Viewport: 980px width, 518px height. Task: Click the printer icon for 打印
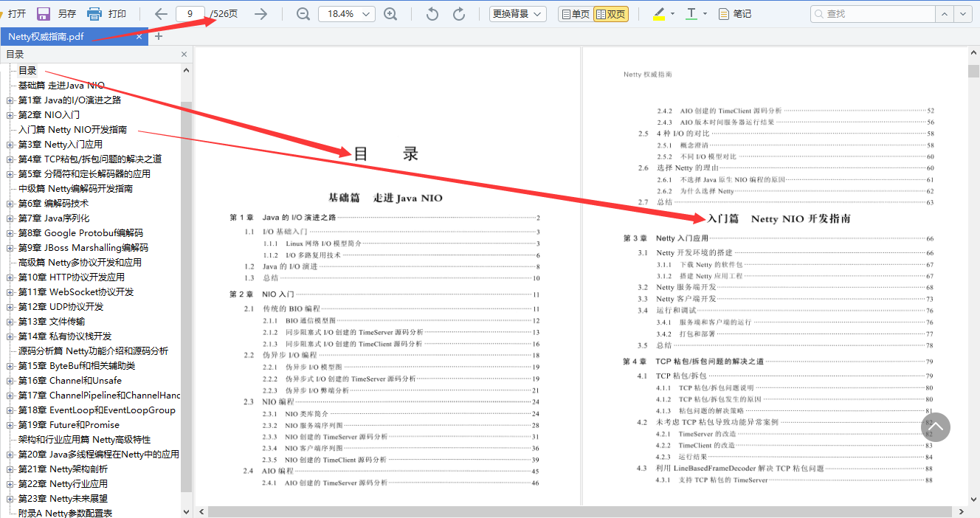94,13
